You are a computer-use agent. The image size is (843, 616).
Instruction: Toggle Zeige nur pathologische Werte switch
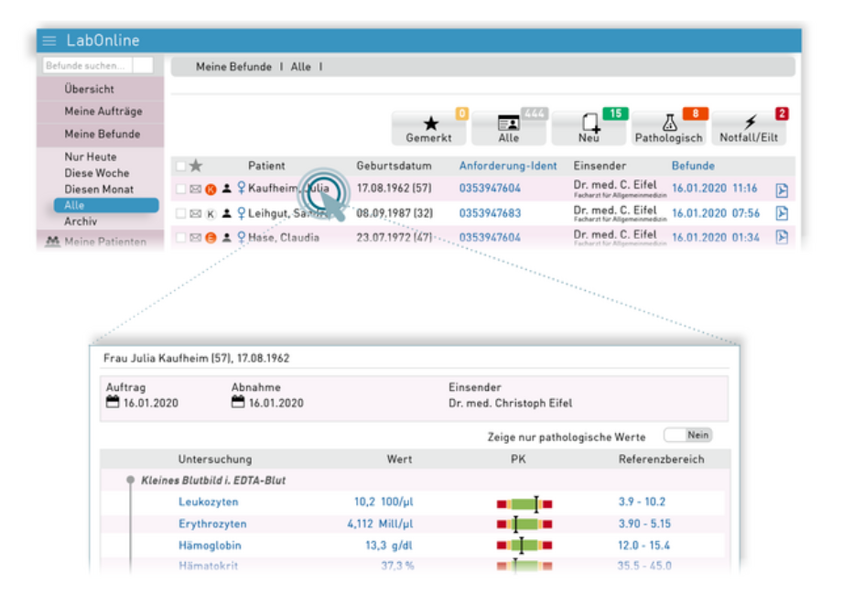pos(688,435)
